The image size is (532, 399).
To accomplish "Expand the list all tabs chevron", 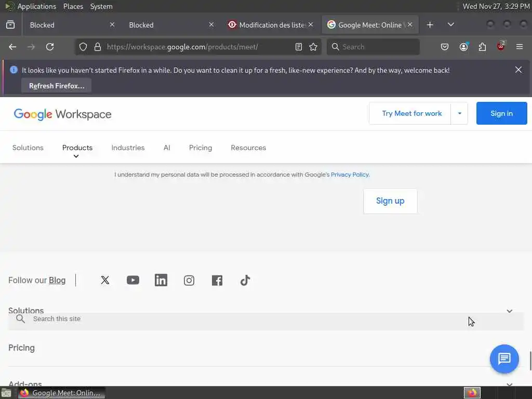I will pyautogui.click(x=450, y=25).
